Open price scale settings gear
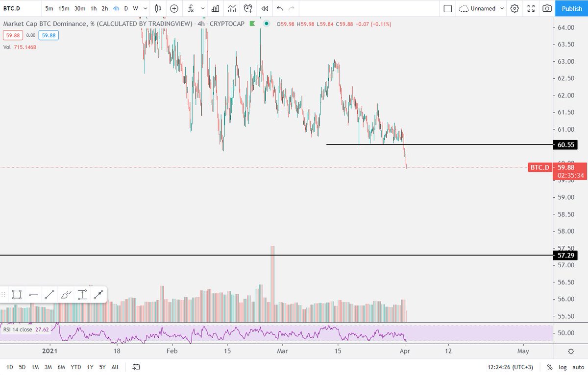Screen dimensions: 588x375 [x=571, y=351]
